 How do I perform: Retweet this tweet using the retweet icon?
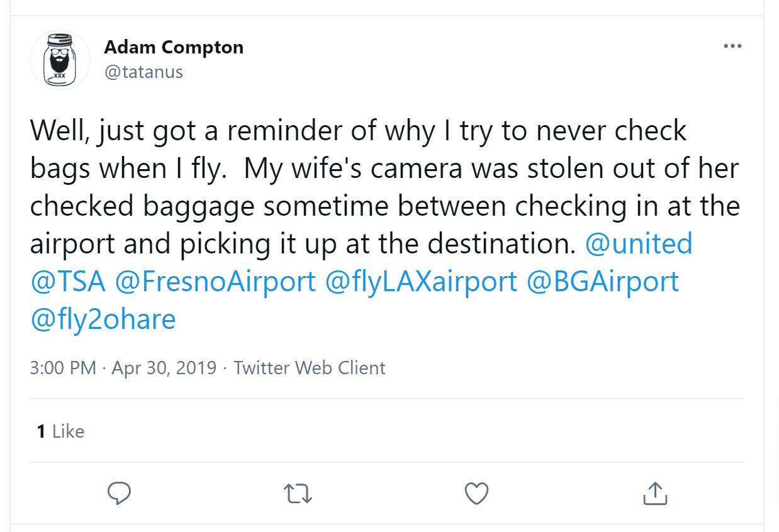298,494
